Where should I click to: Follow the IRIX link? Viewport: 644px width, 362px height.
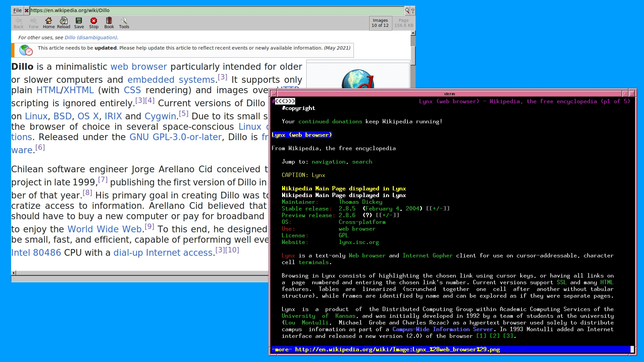(x=113, y=116)
